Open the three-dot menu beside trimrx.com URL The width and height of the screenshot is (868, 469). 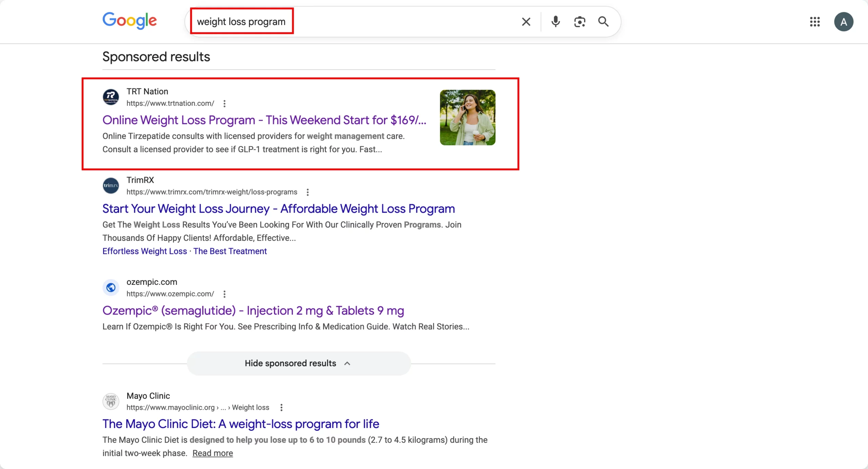[308, 192]
